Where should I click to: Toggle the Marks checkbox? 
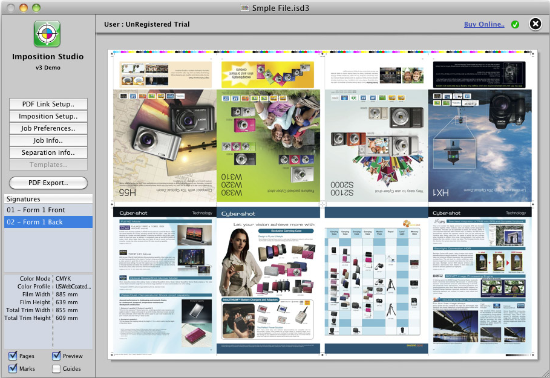13,369
